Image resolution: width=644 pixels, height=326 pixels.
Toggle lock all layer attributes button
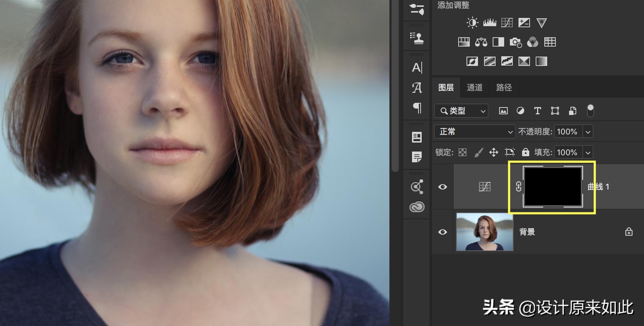click(525, 152)
